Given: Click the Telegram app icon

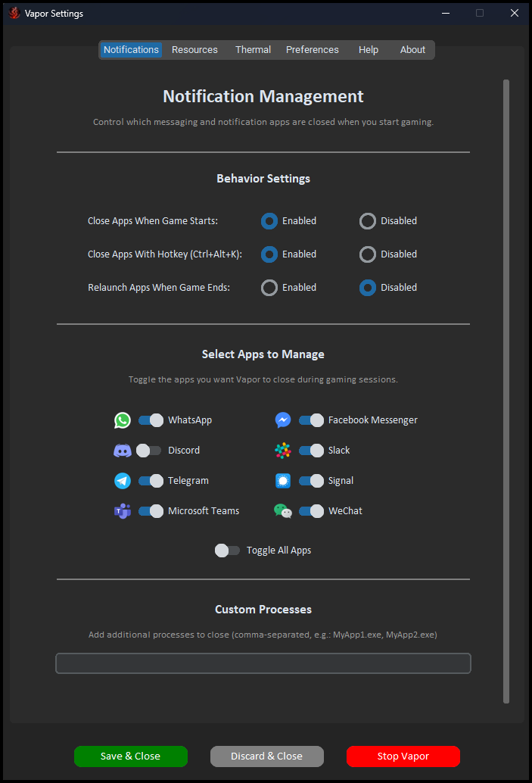Looking at the screenshot, I should (122, 480).
